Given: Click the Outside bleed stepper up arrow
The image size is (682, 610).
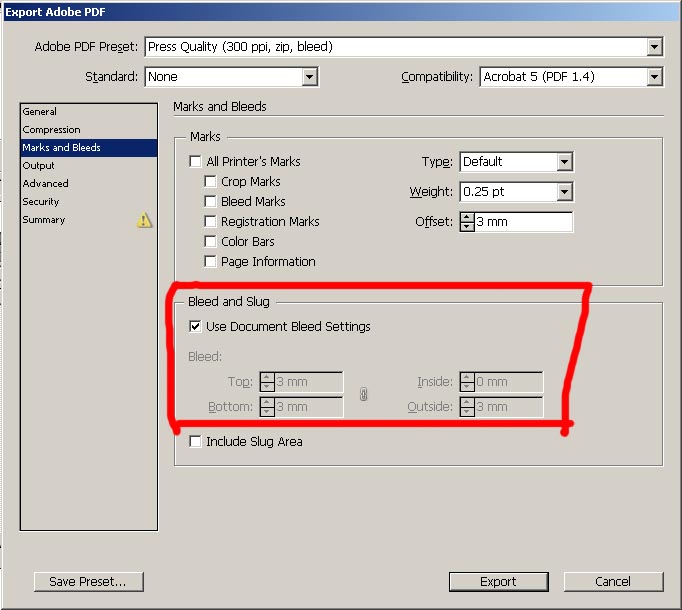Looking at the screenshot, I should click(467, 402).
